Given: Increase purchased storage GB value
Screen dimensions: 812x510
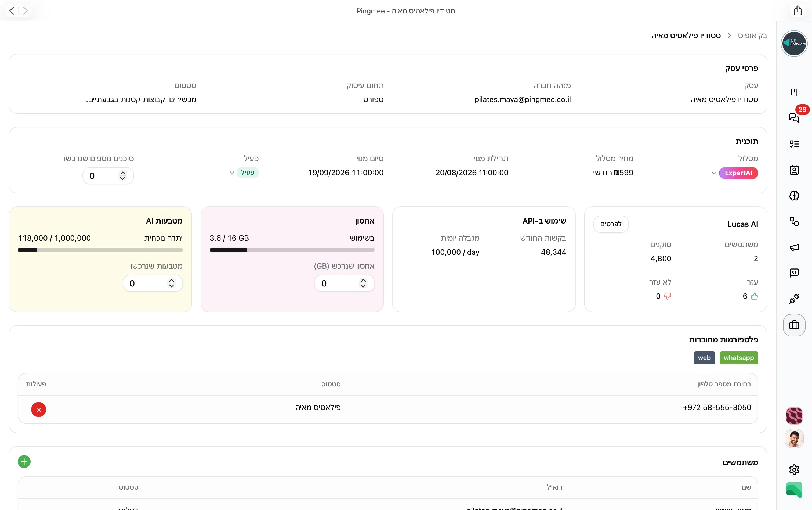Looking at the screenshot, I should coord(363,281).
